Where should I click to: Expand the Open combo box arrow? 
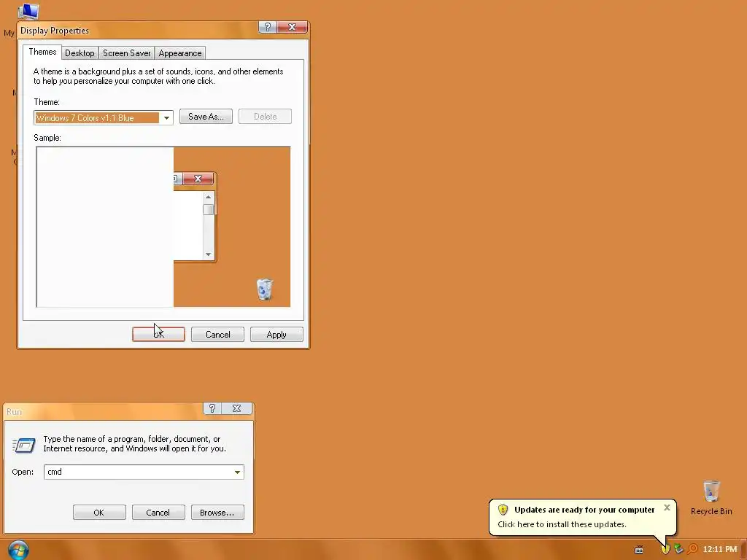pos(237,472)
